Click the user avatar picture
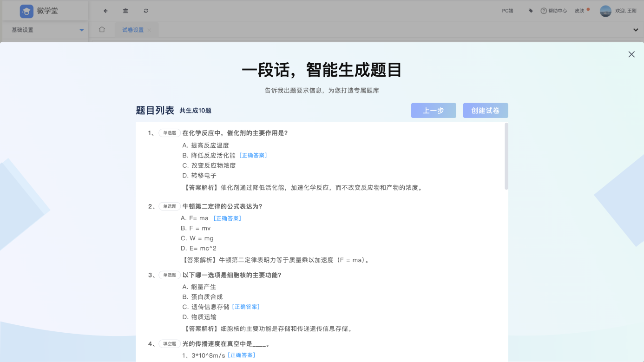The width and height of the screenshot is (644, 362). point(605,11)
